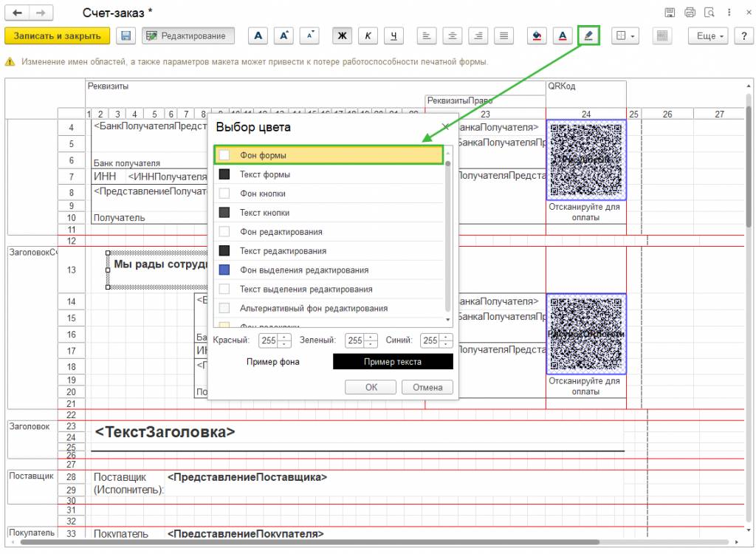Click the merge cells grid icon
This screenshot has width=756, height=554.
click(662, 35)
